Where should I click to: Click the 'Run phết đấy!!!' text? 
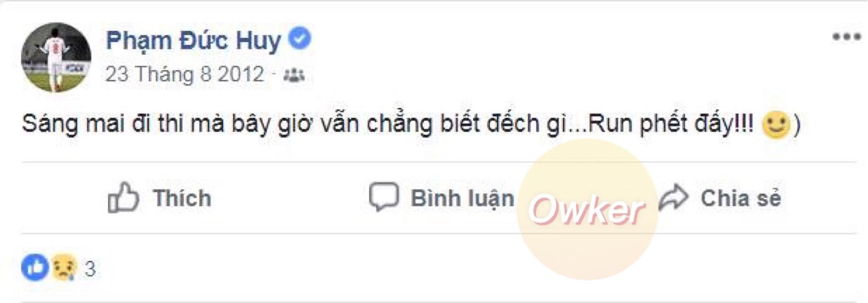[x=671, y=125]
